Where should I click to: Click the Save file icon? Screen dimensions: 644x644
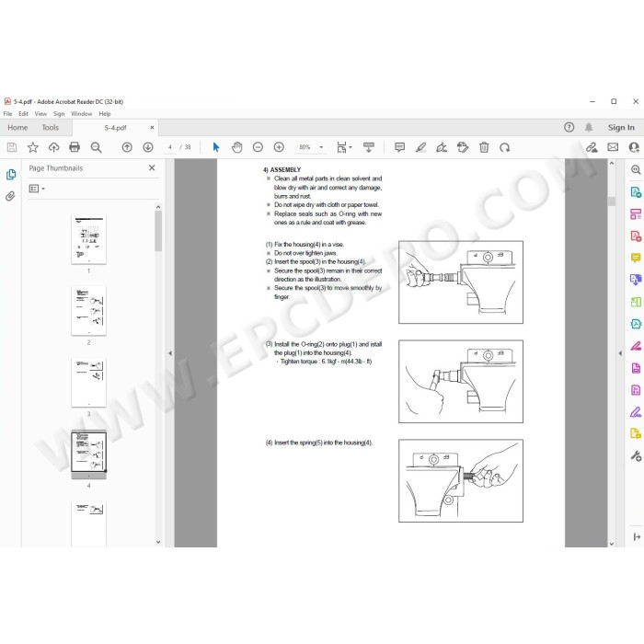coord(12,147)
